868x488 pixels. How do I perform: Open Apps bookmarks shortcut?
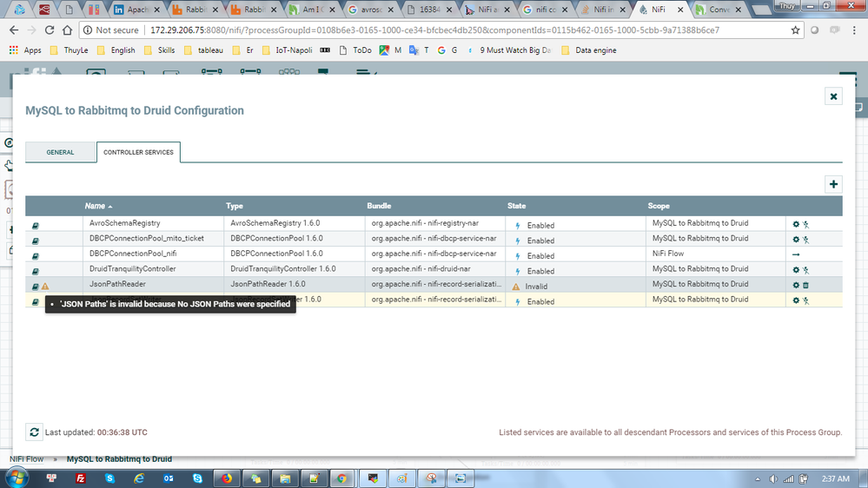tap(25, 50)
